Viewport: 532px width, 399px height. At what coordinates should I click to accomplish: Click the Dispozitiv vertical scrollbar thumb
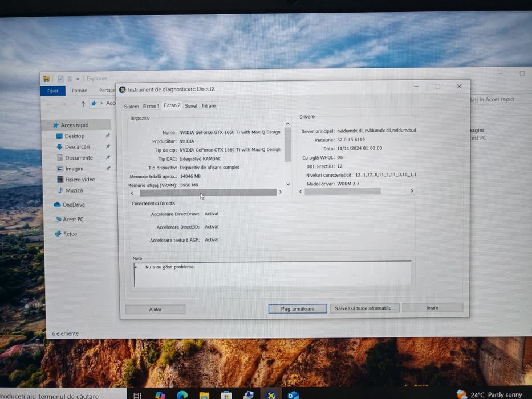click(288, 145)
